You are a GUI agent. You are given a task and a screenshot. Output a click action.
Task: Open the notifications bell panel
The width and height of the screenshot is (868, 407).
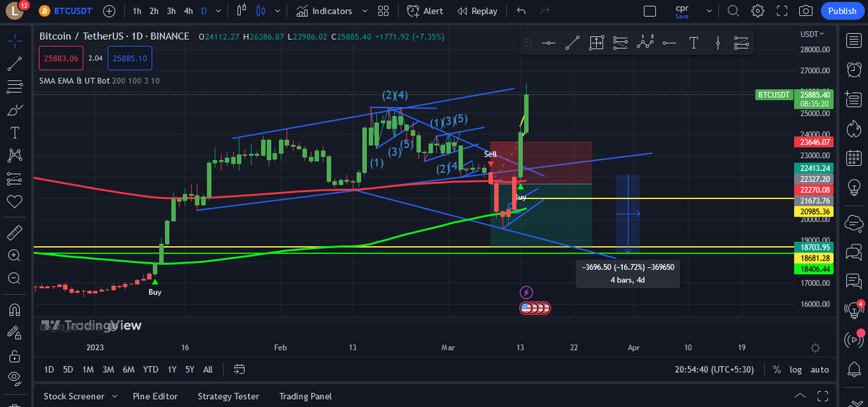pyautogui.click(x=854, y=368)
